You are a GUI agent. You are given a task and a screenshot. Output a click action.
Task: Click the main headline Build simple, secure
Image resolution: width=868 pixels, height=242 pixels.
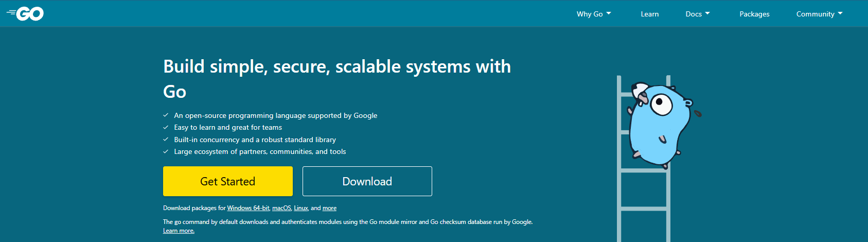pyautogui.click(x=337, y=79)
